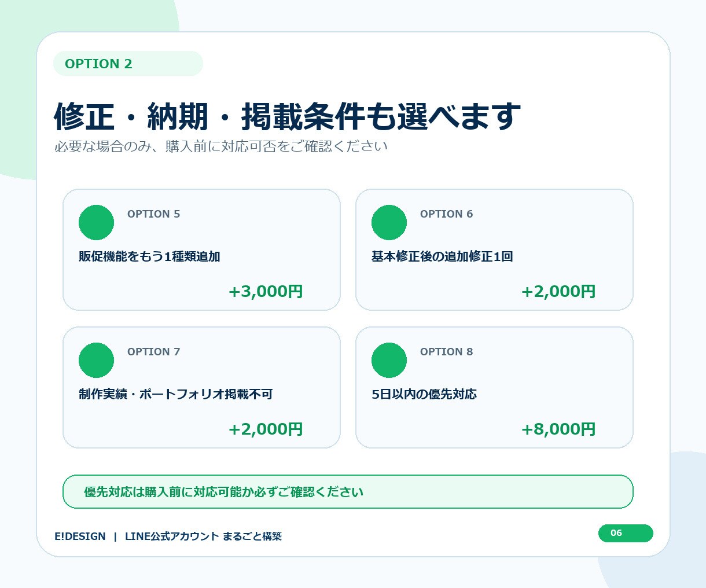Click the E!DESIGN footer text

coord(80,536)
